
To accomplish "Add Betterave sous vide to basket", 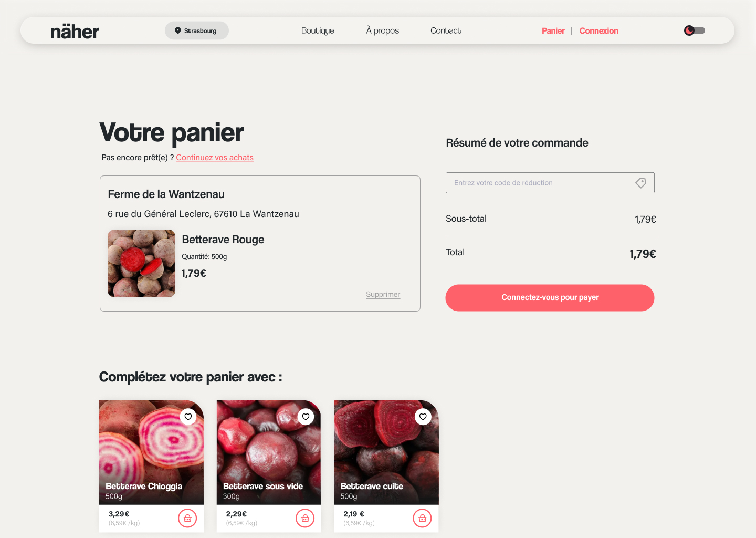I will point(305,519).
